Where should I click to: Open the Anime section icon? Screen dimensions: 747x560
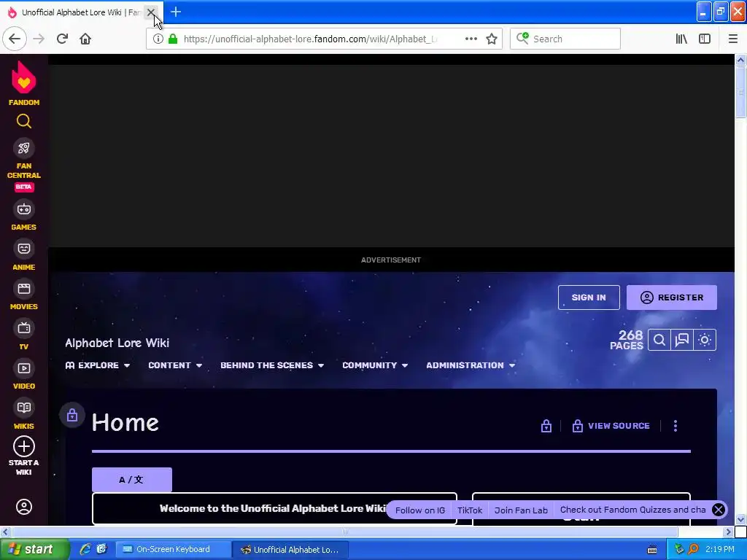pyautogui.click(x=24, y=249)
